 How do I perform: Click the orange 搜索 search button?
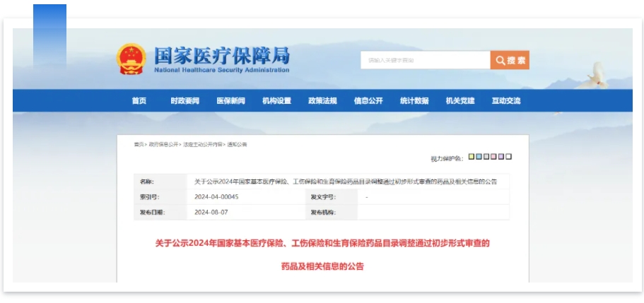(510, 60)
